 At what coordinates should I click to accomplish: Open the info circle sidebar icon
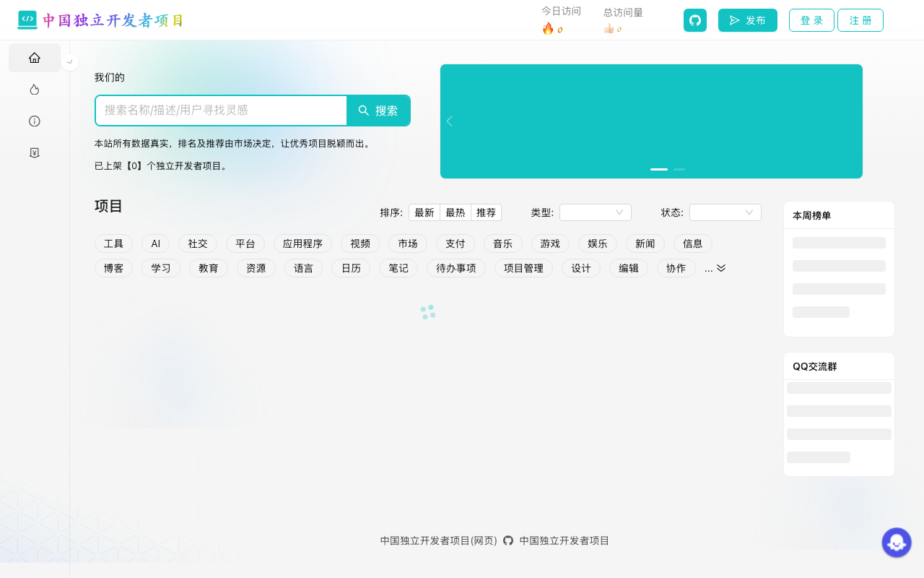click(x=35, y=121)
